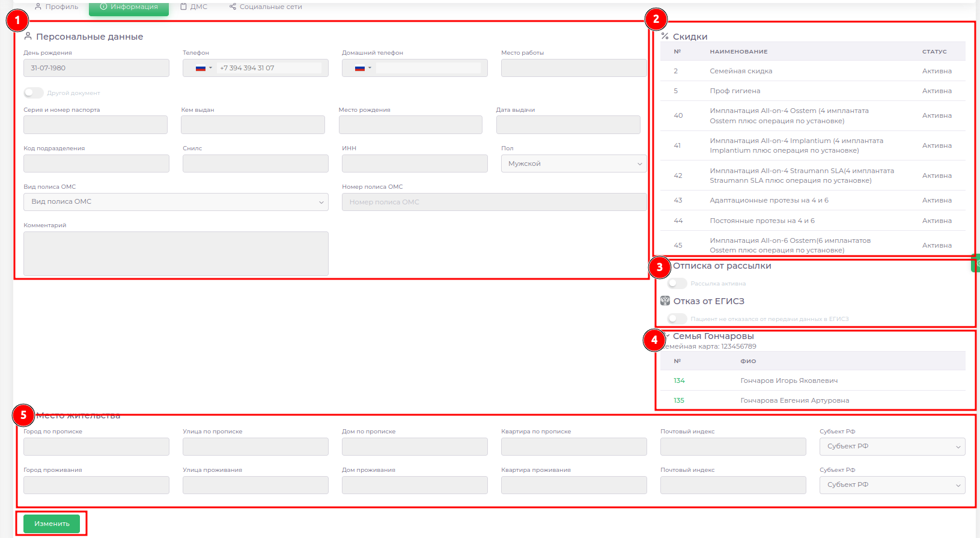Click Активна status of Семейная скидка
This screenshot has width=980, height=538.
937,71
